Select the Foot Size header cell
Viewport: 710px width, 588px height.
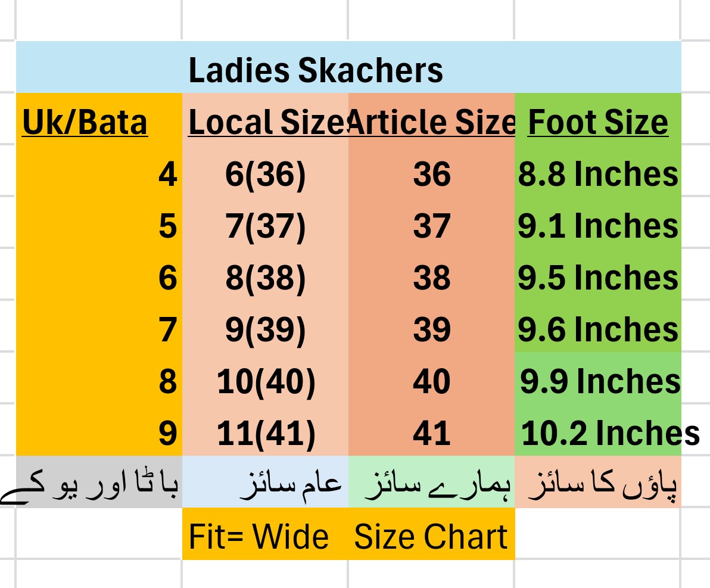pyautogui.click(x=598, y=123)
